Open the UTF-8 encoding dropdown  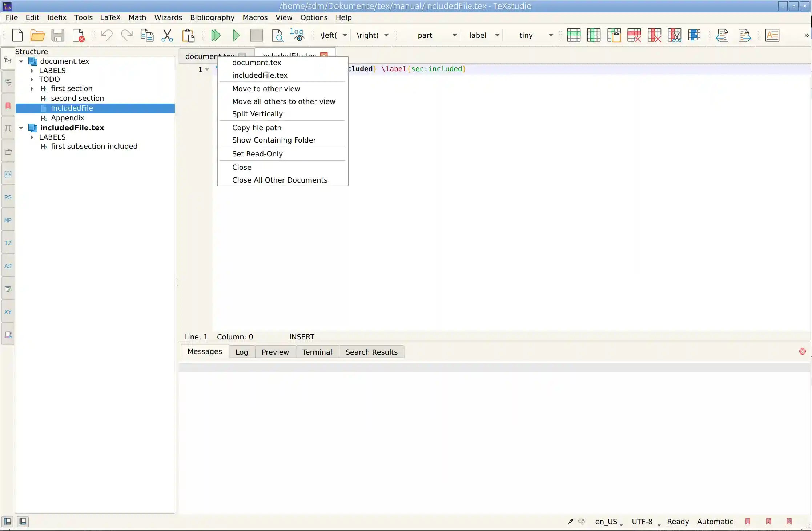click(x=644, y=522)
